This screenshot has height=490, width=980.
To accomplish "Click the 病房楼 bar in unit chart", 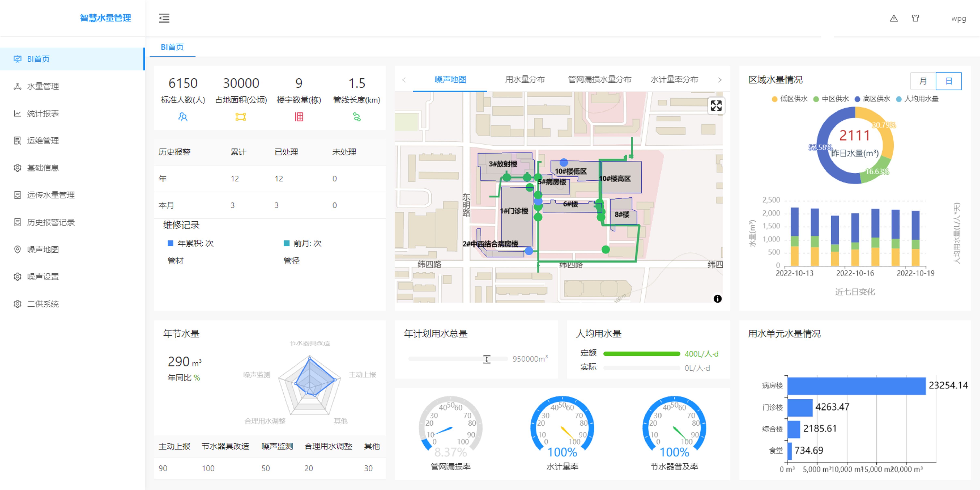I will tap(856, 386).
